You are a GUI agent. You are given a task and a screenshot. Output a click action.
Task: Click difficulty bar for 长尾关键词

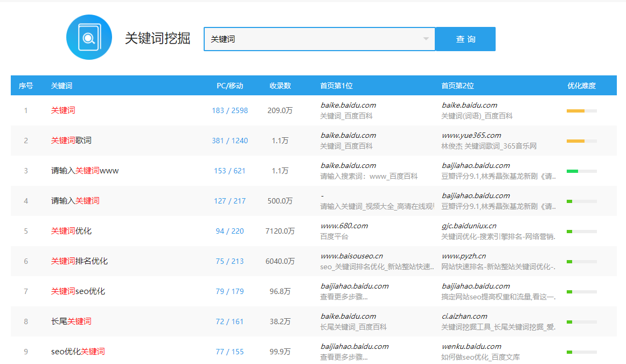click(x=582, y=321)
